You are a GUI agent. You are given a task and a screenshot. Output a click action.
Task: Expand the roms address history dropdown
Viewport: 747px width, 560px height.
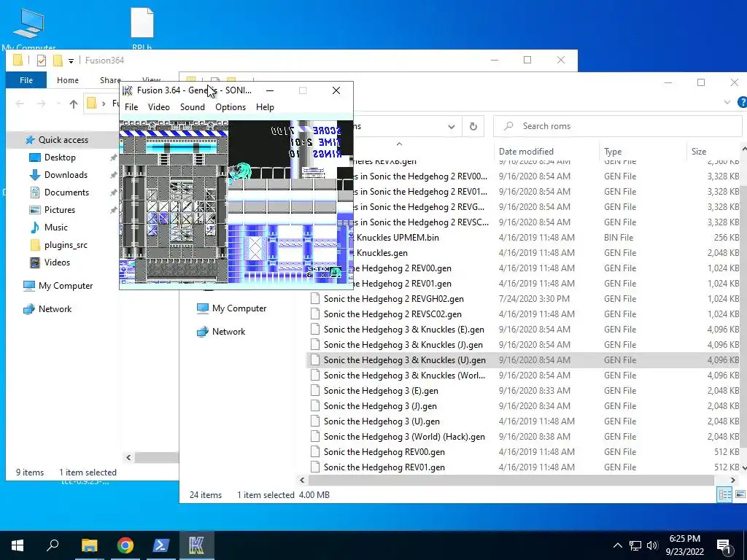[x=451, y=127]
